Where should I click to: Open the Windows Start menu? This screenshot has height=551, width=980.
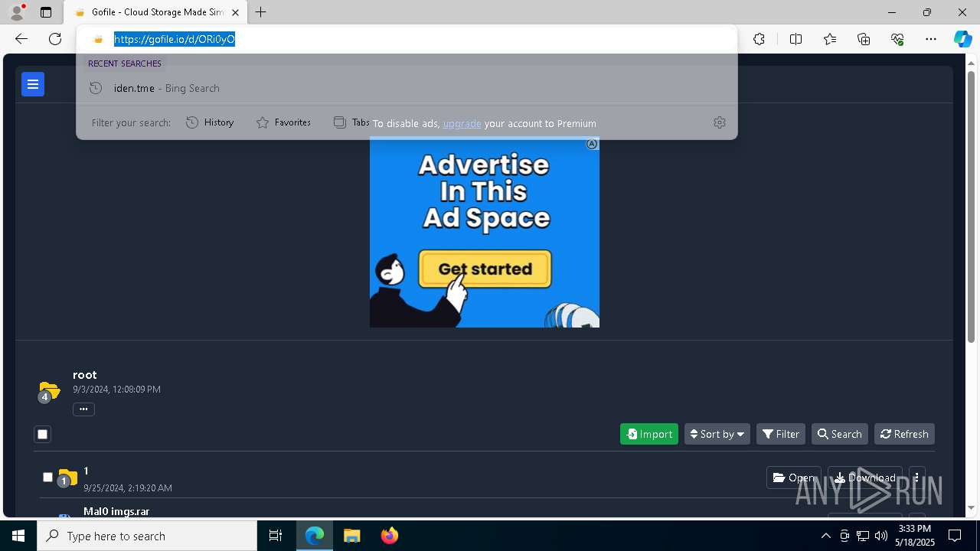click(18, 536)
